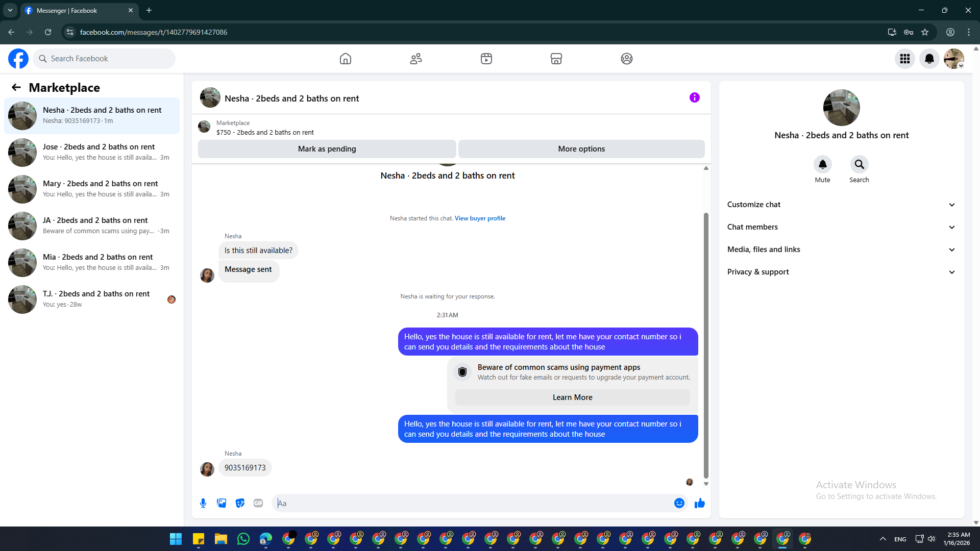Open Facebook Marketplace from top navigation

556,59
